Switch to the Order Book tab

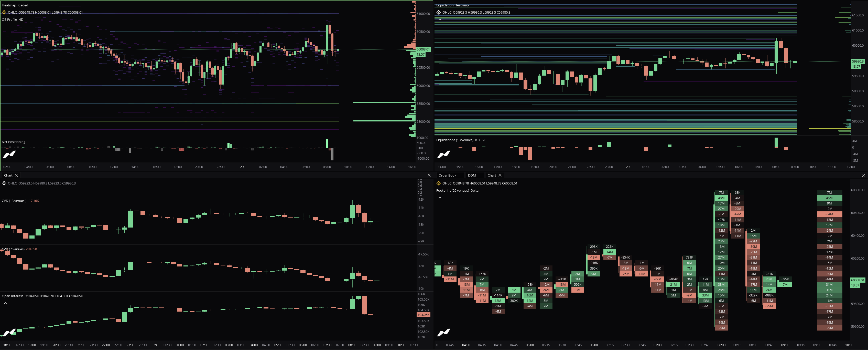point(447,175)
